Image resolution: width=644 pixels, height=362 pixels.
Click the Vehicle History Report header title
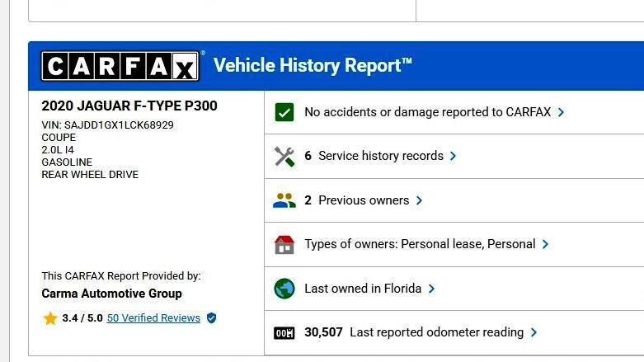(x=313, y=66)
